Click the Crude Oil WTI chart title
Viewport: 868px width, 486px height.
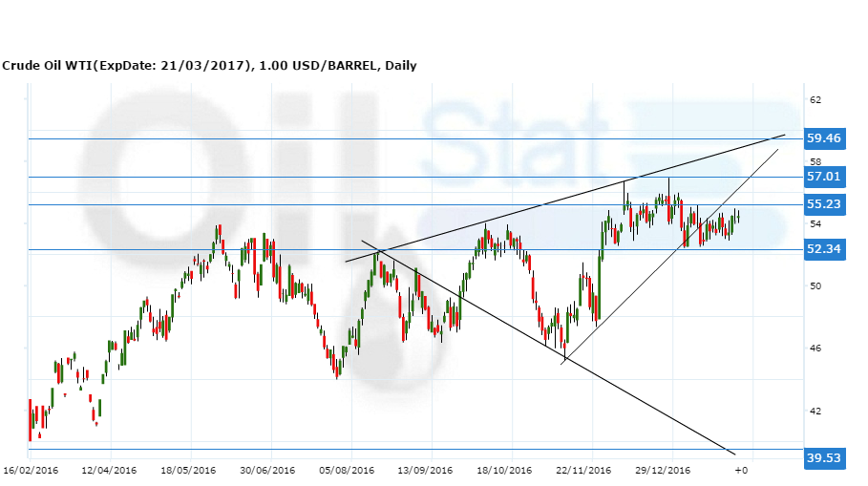(x=208, y=66)
